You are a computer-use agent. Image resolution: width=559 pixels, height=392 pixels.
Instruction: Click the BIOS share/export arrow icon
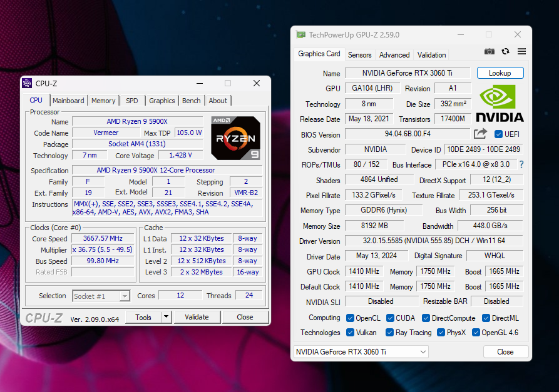pyautogui.click(x=480, y=134)
